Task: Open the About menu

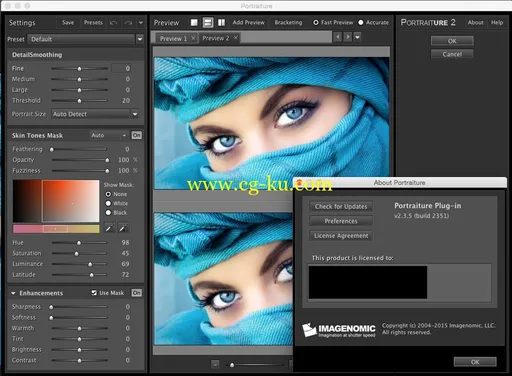Action: 475,23
